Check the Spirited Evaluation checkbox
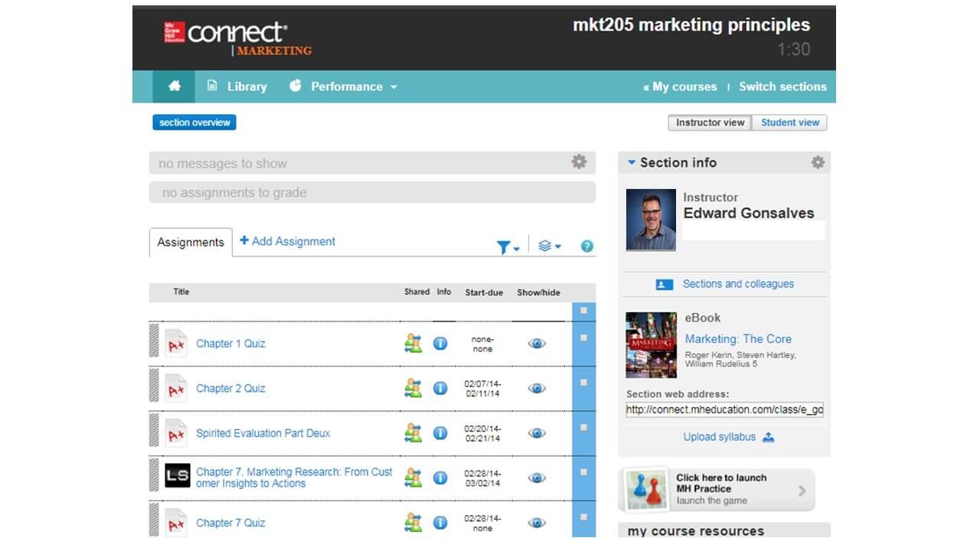 pyautogui.click(x=583, y=427)
